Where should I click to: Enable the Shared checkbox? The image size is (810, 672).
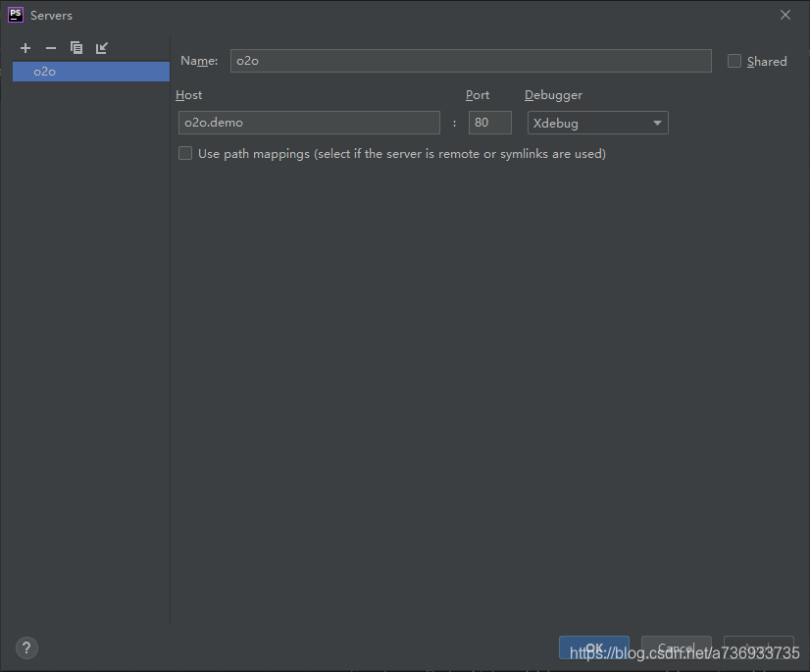(x=734, y=61)
